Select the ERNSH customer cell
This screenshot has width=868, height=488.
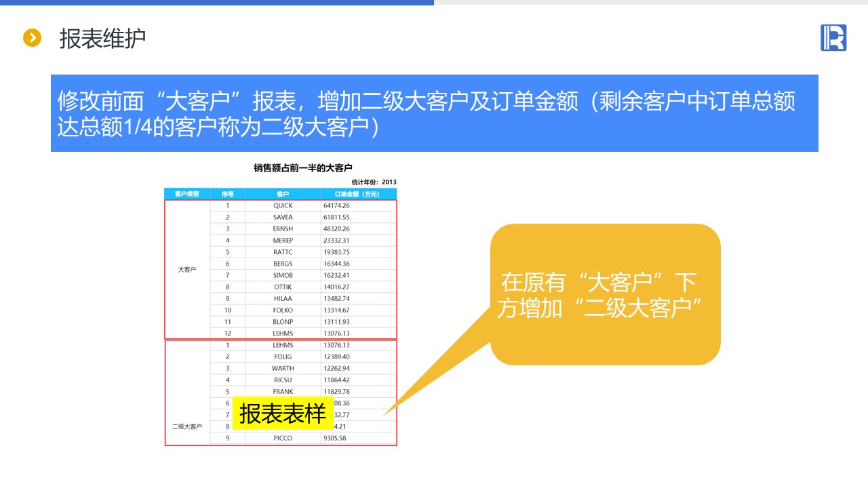click(283, 229)
